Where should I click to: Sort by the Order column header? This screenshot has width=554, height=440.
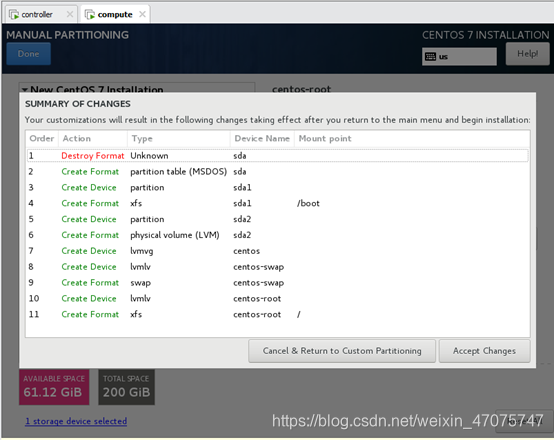(x=42, y=139)
